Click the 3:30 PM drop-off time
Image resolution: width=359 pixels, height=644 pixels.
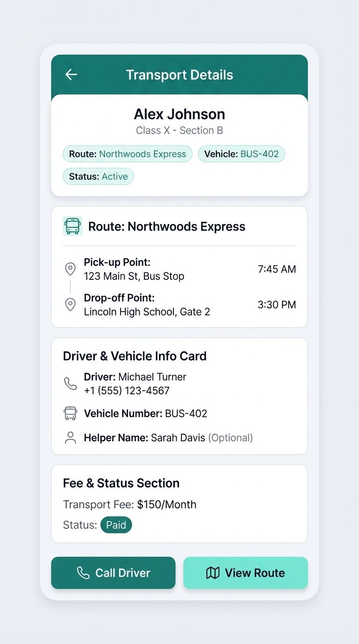coord(277,305)
